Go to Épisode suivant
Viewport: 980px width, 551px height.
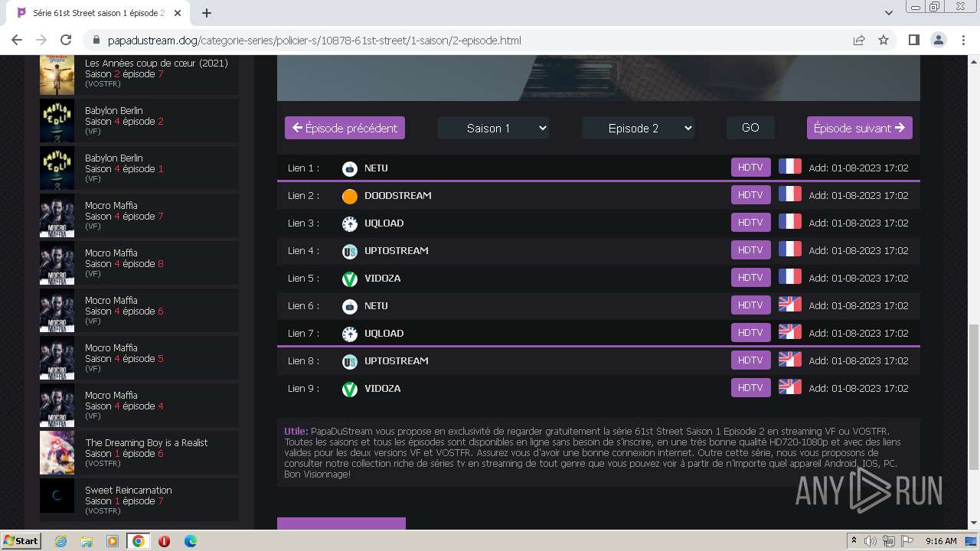pyautogui.click(x=859, y=128)
